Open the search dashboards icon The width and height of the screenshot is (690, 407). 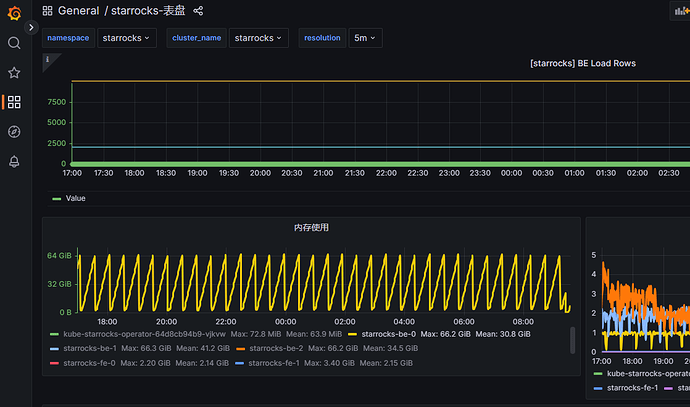pyautogui.click(x=14, y=43)
